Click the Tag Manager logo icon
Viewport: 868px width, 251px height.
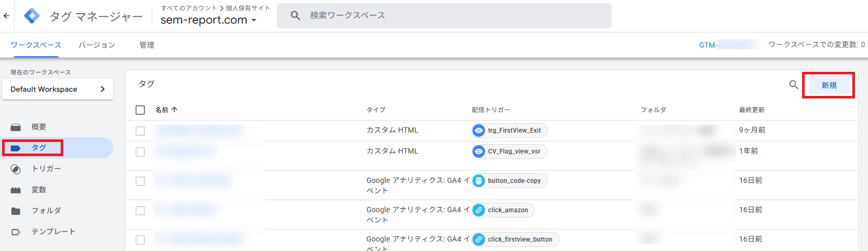coord(32,16)
